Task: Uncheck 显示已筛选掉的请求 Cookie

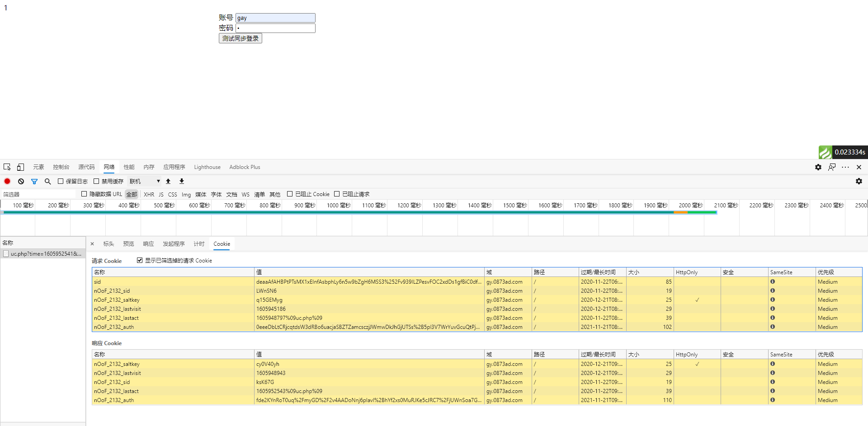Action: (140, 260)
